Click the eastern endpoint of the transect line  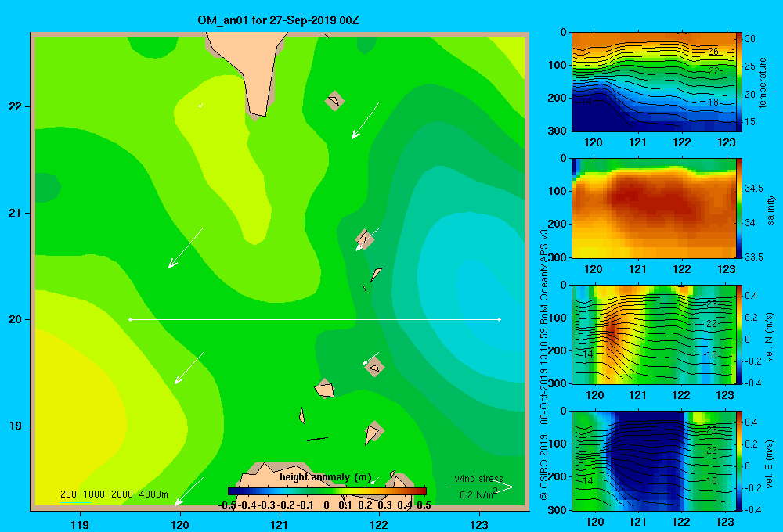click(x=500, y=319)
